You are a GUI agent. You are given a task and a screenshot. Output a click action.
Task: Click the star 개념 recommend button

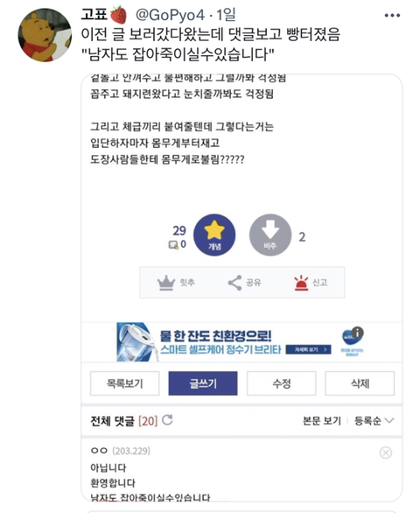[214, 235]
